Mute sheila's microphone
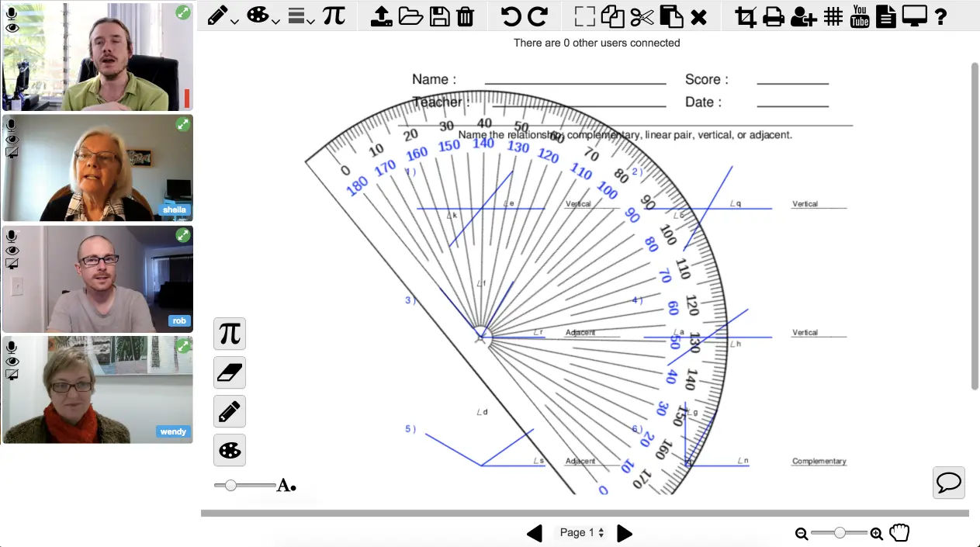Viewport: 980px width, 547px height. pyautogui.click(x=12, y=126)
